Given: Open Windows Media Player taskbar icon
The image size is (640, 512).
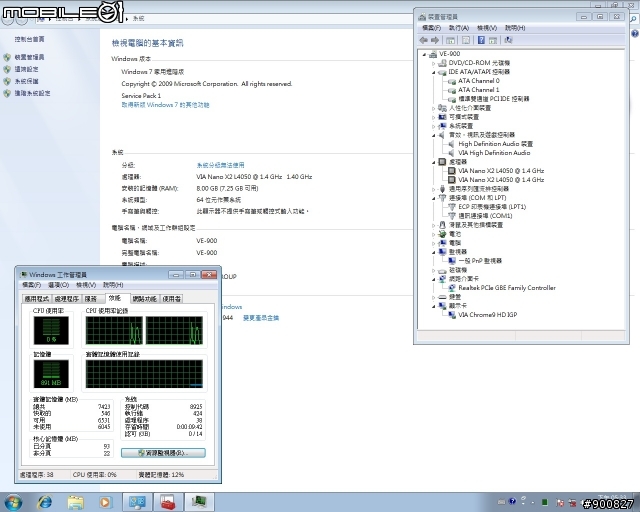Looking at the screenshot, I should (105, 502).
